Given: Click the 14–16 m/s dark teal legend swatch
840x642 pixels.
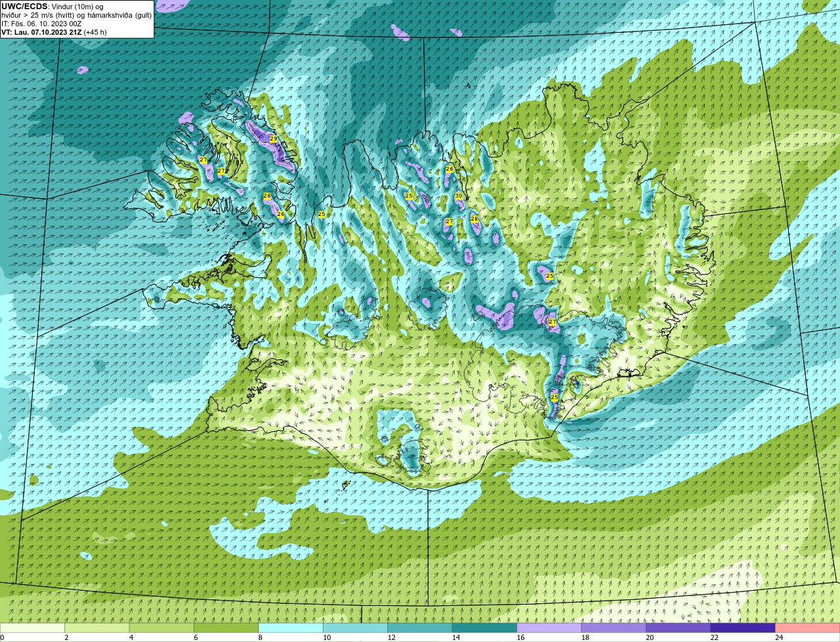Looking at the screenshot, I should click(x=485, y=628).
